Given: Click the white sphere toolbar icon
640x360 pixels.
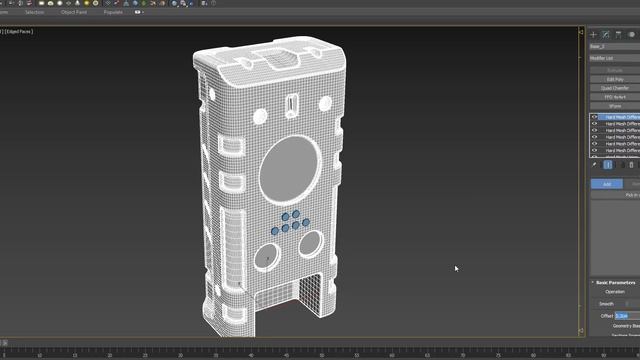Looking at the screenshot, I should click(60, 3).
